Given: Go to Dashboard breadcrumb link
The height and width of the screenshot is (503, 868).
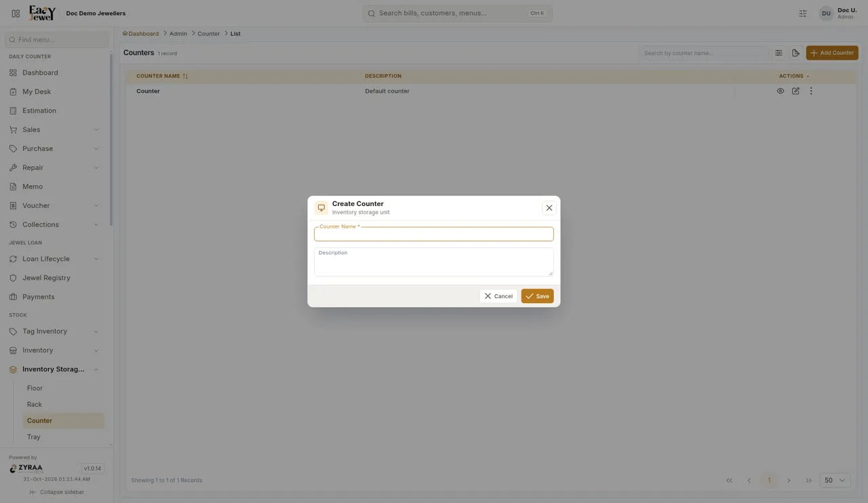Looking at the screenshot, I should [x=141, y=34].
